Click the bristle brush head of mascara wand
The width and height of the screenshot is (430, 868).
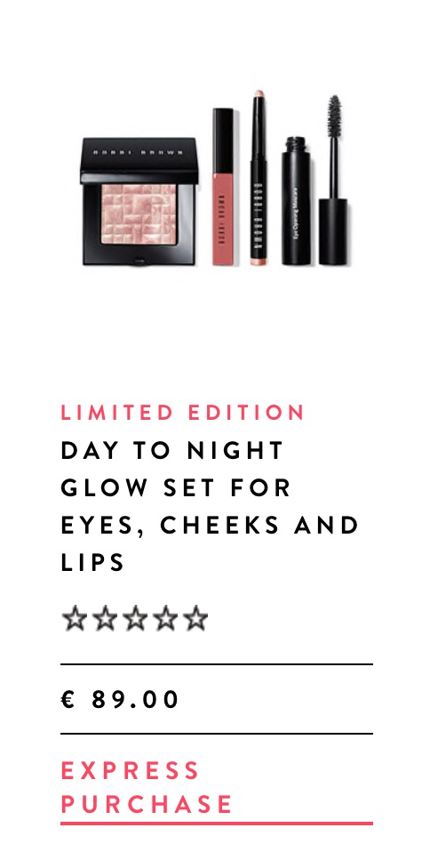(x=334, y=117)
